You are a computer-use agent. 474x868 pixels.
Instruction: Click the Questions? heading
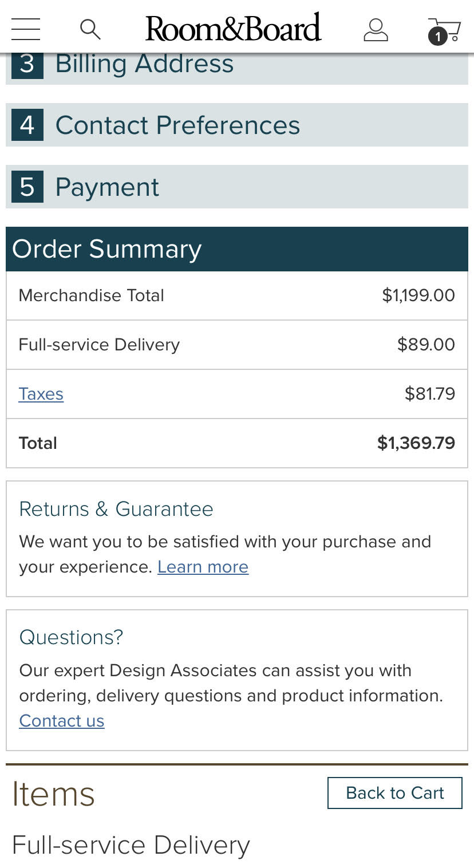[x=71, y=637]
